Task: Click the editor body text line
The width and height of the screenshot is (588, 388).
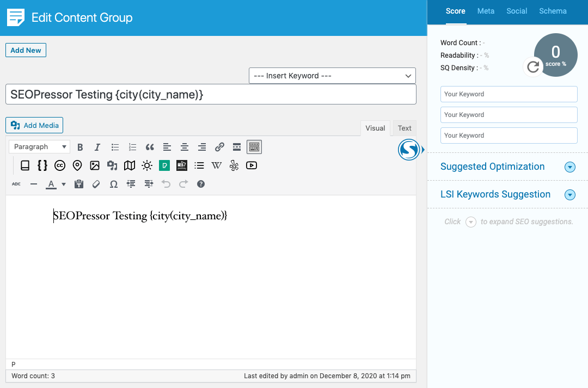Action: (x=140, y=216)
